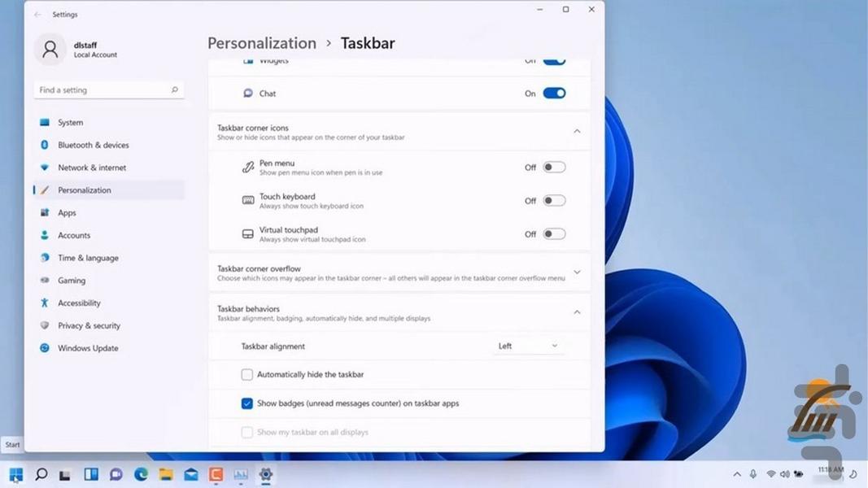Expand Taskbar corner overflow section
868x488 pixels.
pyautogui.click(x=577, y=272)
